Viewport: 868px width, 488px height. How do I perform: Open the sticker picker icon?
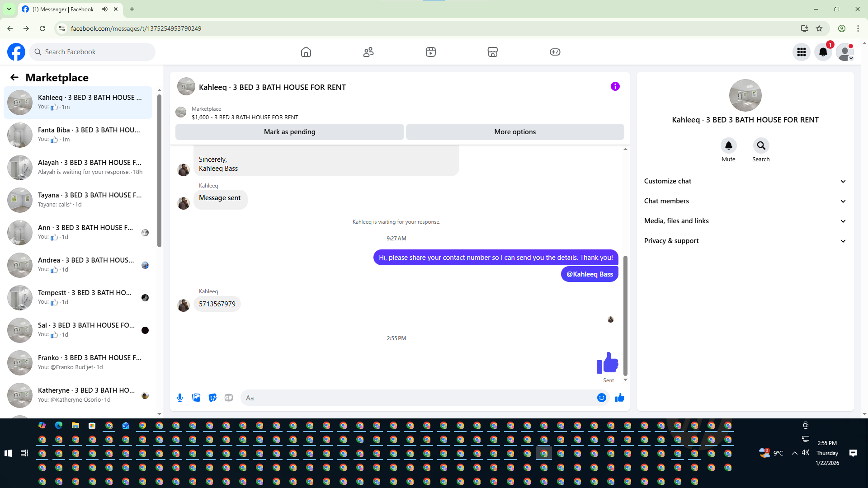(212, 398)
